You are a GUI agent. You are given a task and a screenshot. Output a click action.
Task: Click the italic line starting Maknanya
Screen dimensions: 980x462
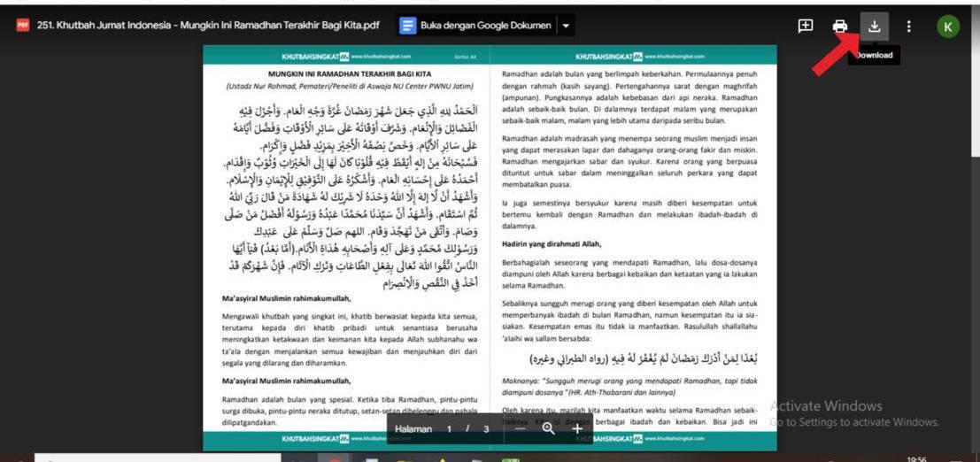[629, 387]
